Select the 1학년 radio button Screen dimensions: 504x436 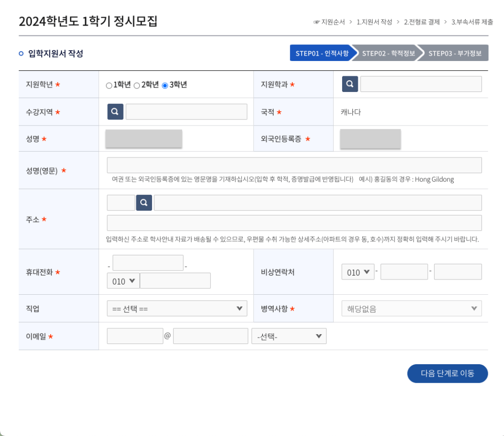tap(109, 86)
